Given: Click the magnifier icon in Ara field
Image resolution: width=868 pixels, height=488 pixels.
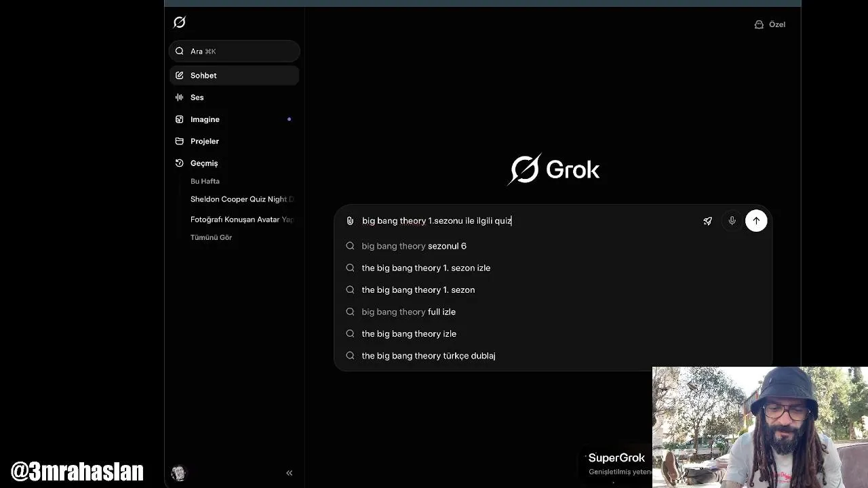Looking at the screenshot, I should click(x=179, y=51).
